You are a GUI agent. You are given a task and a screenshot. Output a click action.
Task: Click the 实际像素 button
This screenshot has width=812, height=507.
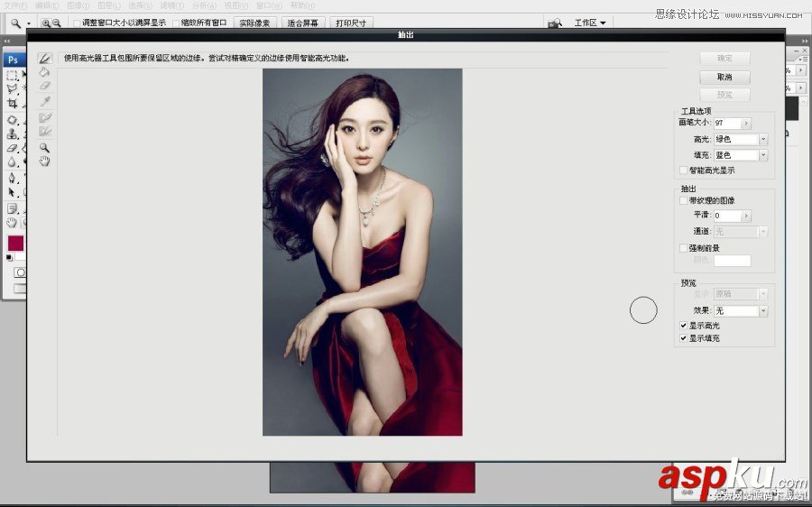point(254,23)
